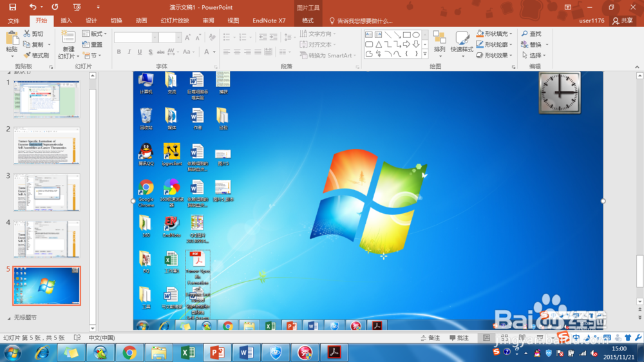Collapse the 无标题节 section
The image size is (644, 362).
[x=9, y=318]
